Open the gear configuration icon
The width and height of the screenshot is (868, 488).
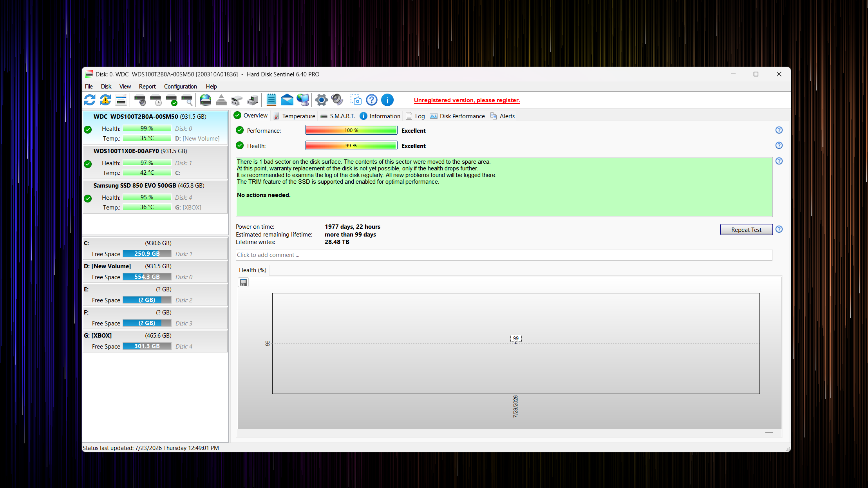point(321,100)
